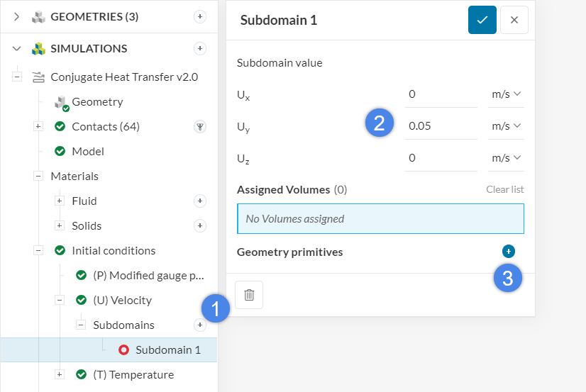Add new subdomain via Subdomains plus icon
586x392 pixels.
tap(200, 325)
